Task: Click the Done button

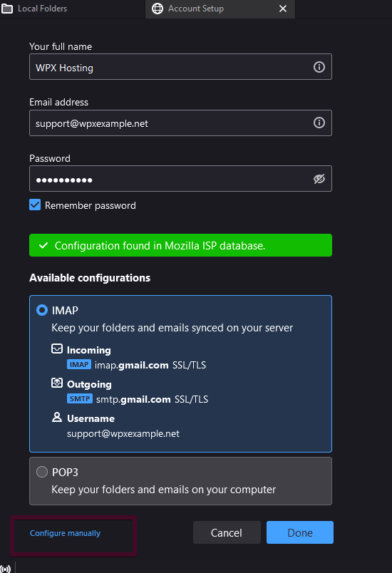Action: [x=300, y=532]
